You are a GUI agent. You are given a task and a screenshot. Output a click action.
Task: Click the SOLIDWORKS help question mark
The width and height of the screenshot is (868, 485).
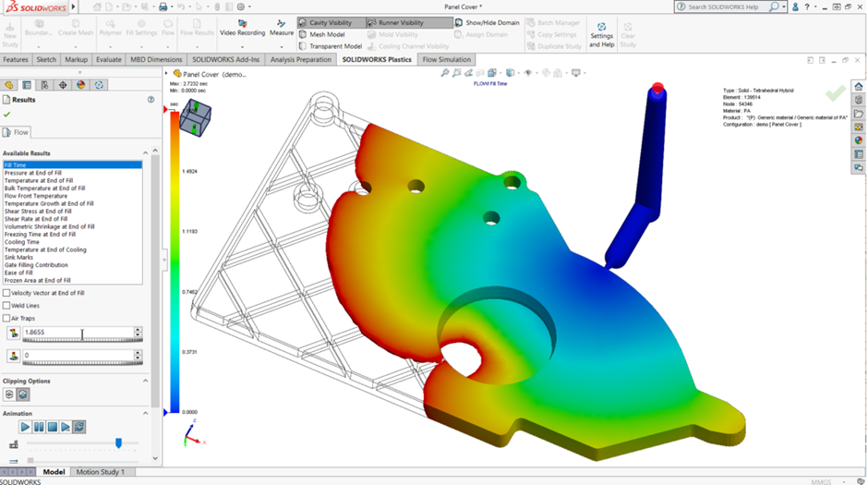tap(807, 6)
